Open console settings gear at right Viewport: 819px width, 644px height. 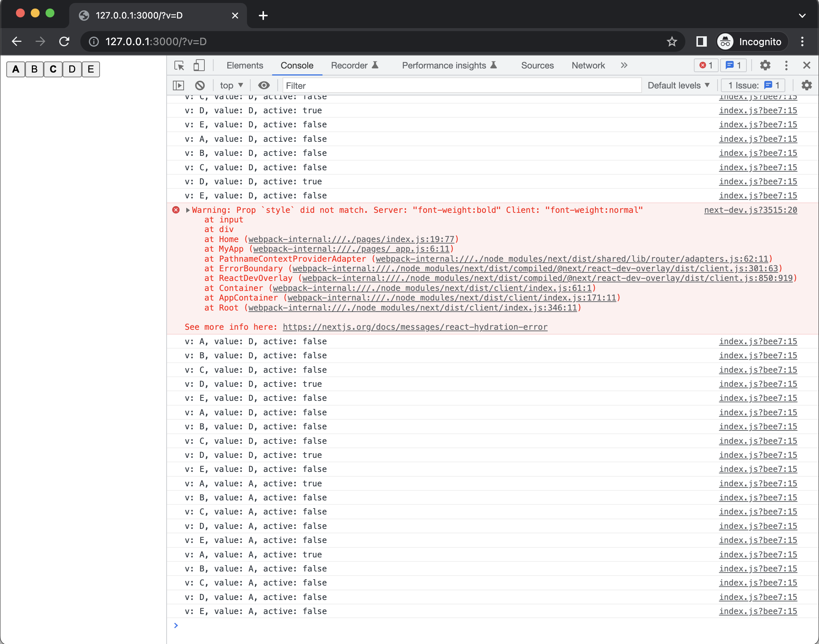point(806,85)
